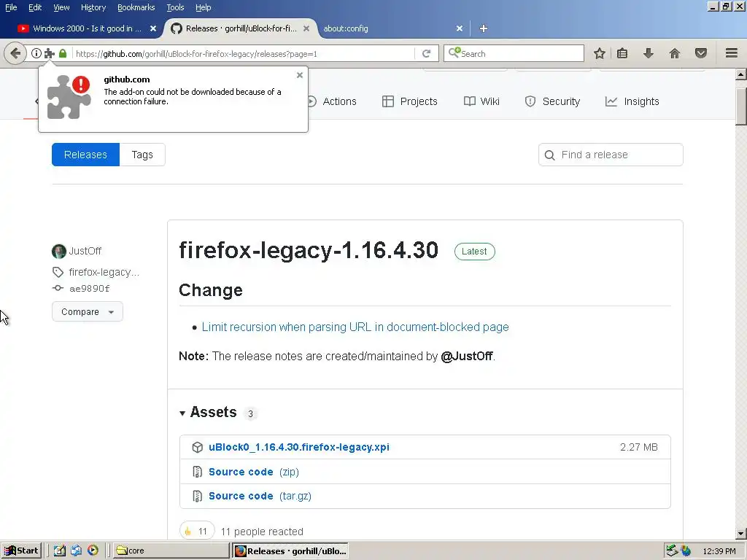The width and height of the screenshot is (747, 560).
Task: Open a new tab with the plus button
Action: coord(483,28)
